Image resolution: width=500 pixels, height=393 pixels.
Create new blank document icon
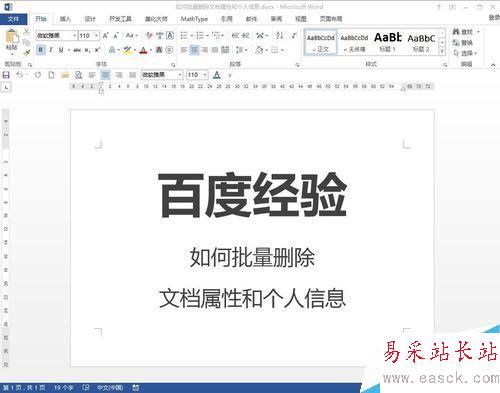tap(51, 75)
